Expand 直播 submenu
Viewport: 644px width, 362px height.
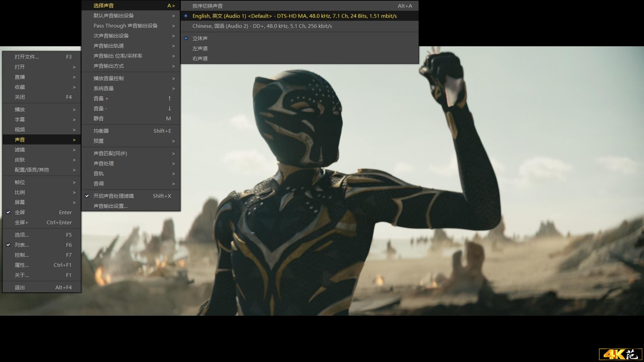coord(42,77)
